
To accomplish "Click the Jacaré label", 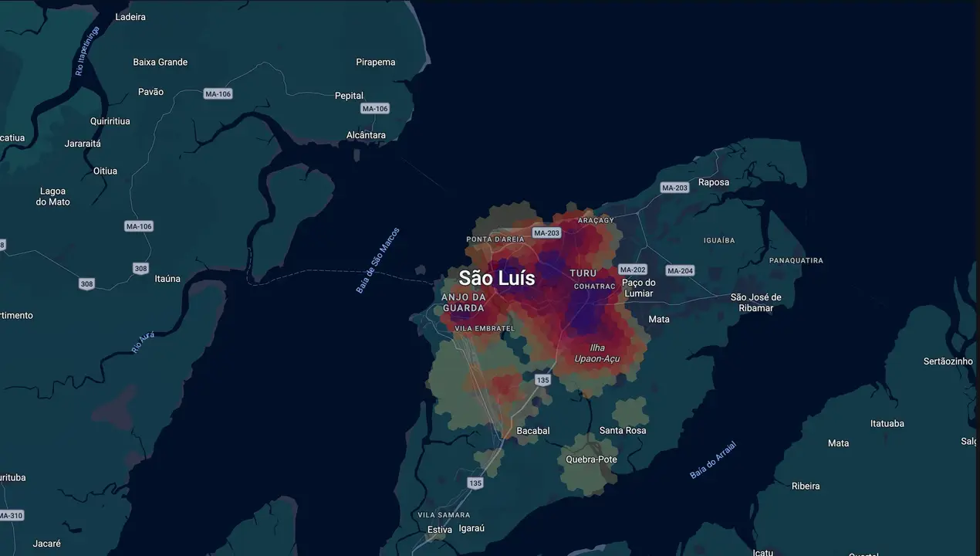I will [47, 544].
